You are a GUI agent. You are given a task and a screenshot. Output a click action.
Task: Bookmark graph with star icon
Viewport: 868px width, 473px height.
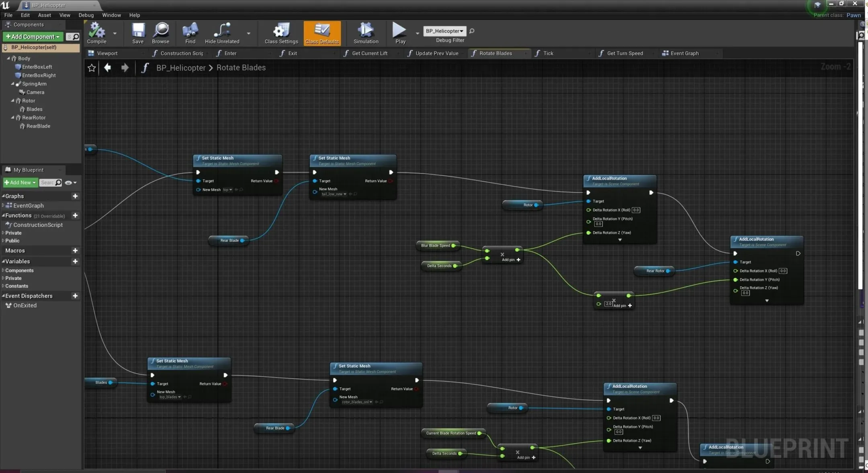[x=92, y=68]
